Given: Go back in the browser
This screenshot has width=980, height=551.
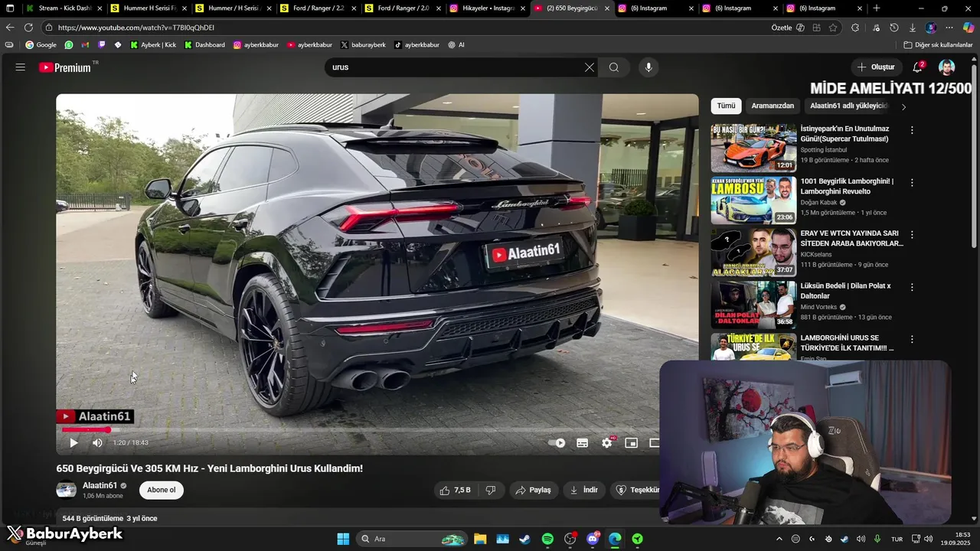Looking at the screenshot, I should 10,28.
